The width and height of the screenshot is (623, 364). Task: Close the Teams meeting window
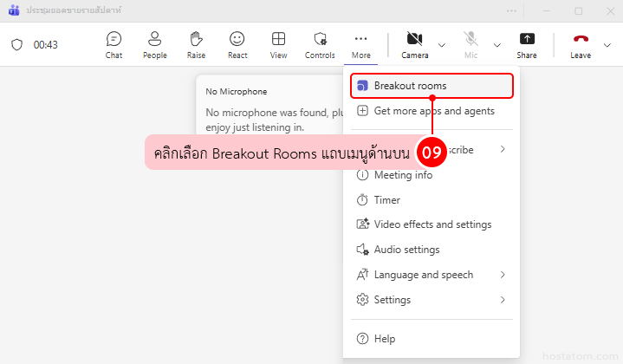coord(610,10)
